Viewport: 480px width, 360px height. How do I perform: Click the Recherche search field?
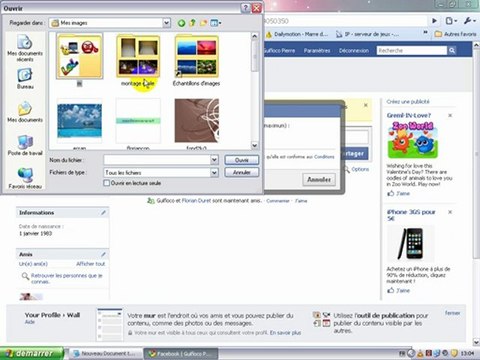tap(412, 51)
